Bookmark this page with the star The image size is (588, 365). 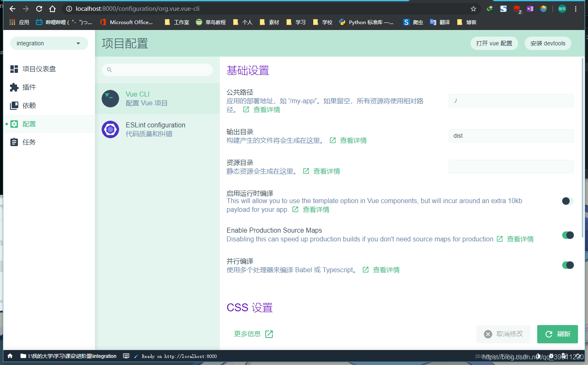pos(473,9)
